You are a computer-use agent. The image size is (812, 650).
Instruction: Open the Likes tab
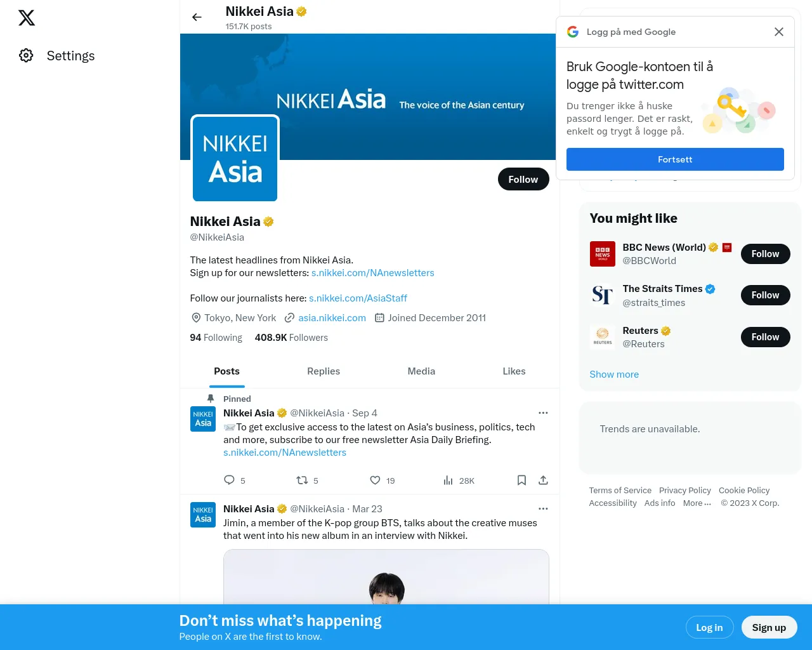coord(514,371)
